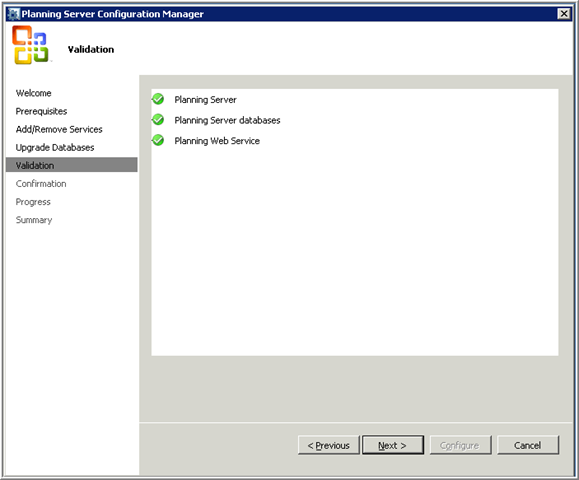
Task: Advance with the Next button
Action: pyautogui.click(x=393, y=445)
